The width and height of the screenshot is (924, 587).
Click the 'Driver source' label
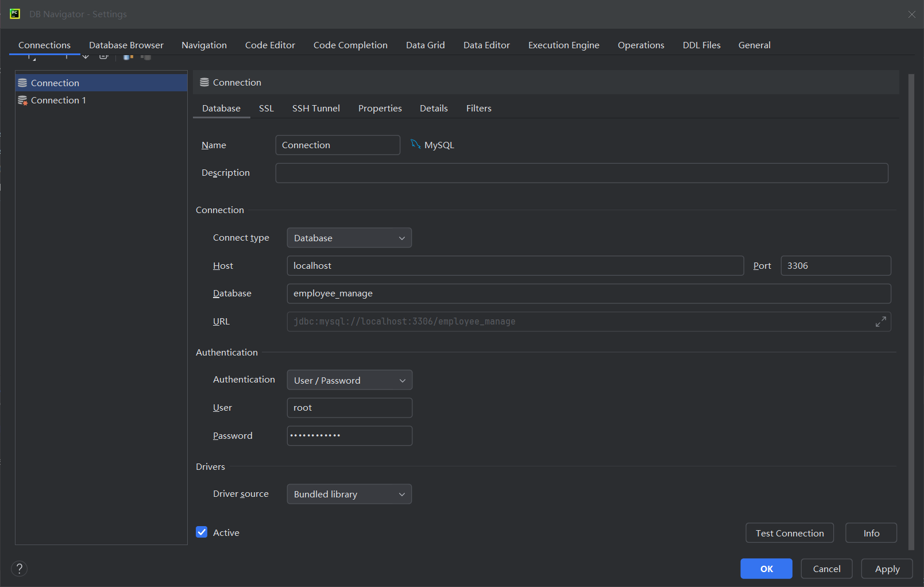(241, 493)
